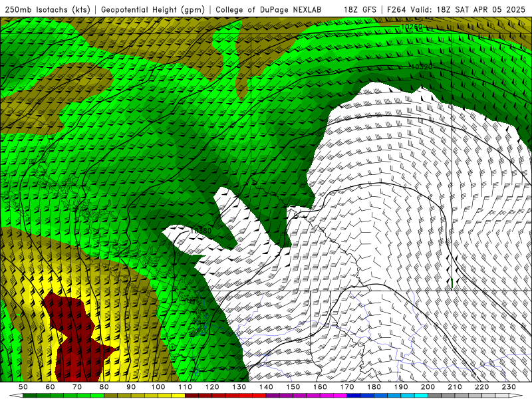The width and height of the screenshot is (532, 399).
Task: Click the 120 value on the color scale
Action: point(212,387)
